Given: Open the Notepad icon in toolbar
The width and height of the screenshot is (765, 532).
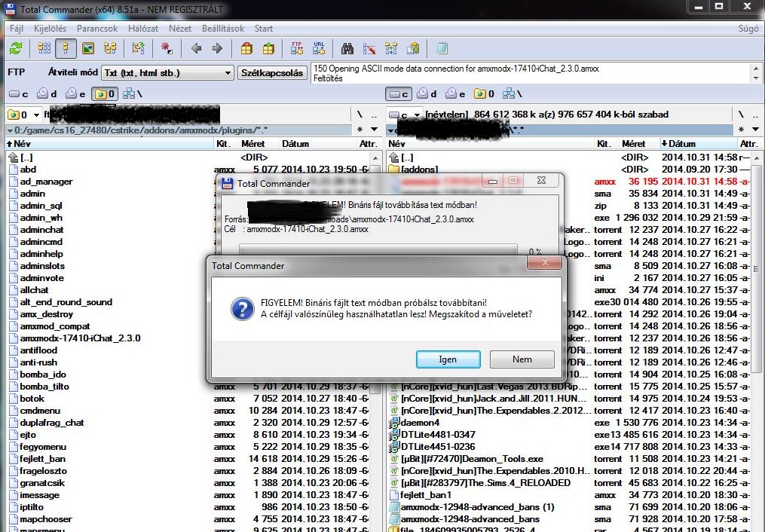Looking at the screenshot, I should click(442, 48).
